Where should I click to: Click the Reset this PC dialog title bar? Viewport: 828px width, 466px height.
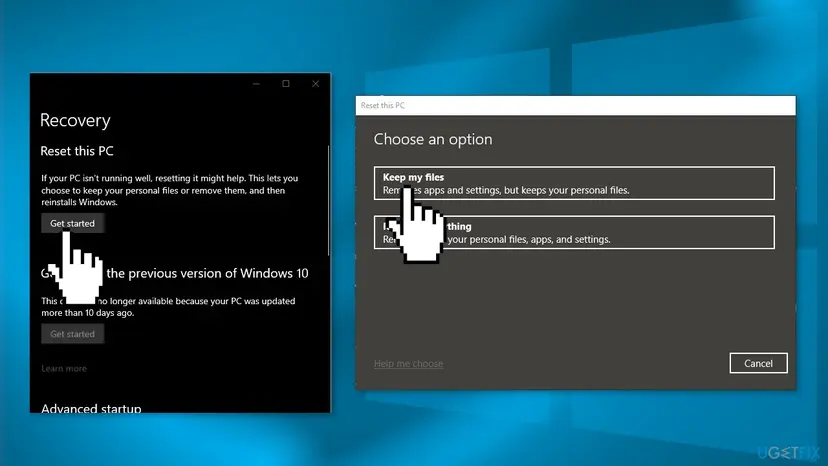576,105
